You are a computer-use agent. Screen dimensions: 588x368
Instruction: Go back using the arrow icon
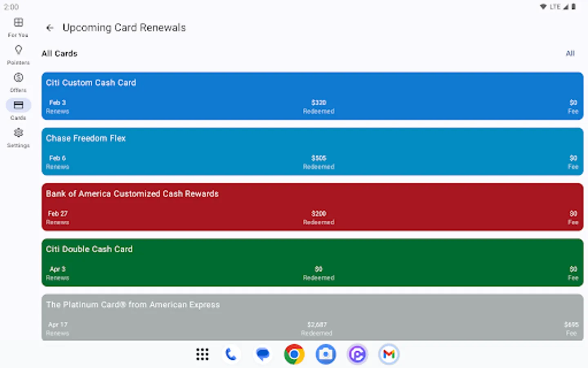click(50, 28)
